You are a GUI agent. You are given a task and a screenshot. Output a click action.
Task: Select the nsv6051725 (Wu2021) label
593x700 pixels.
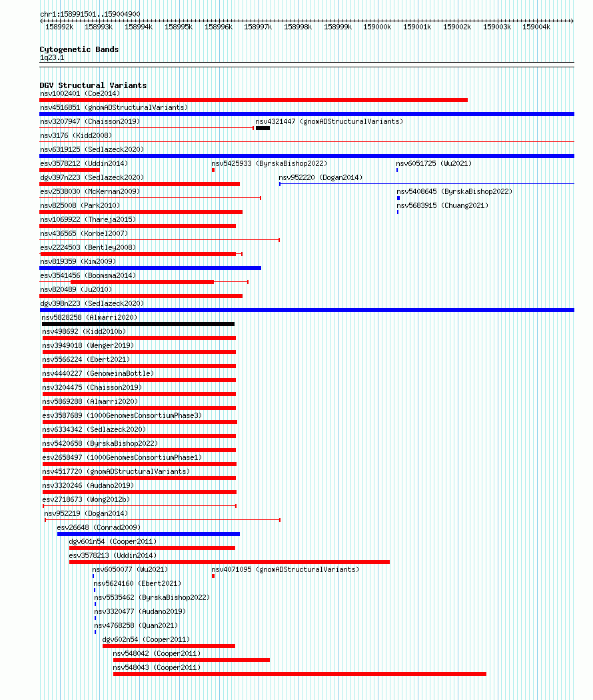pyautogui.click(x=434, y=163)
